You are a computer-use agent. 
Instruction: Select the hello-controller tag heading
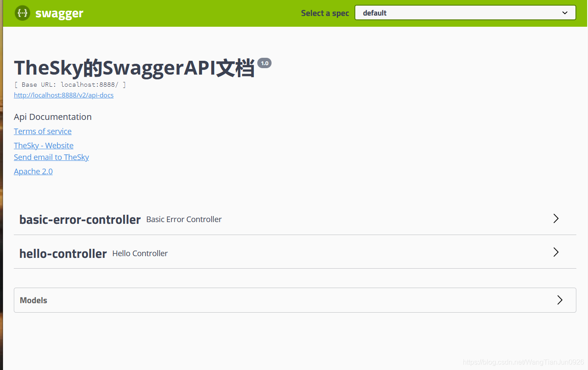(63, 254)
